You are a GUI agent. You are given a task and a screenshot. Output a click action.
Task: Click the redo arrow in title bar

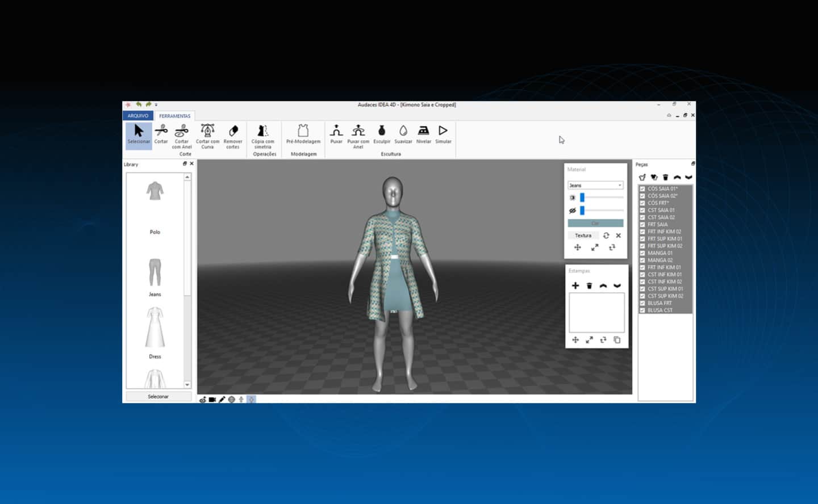[148, 104]
